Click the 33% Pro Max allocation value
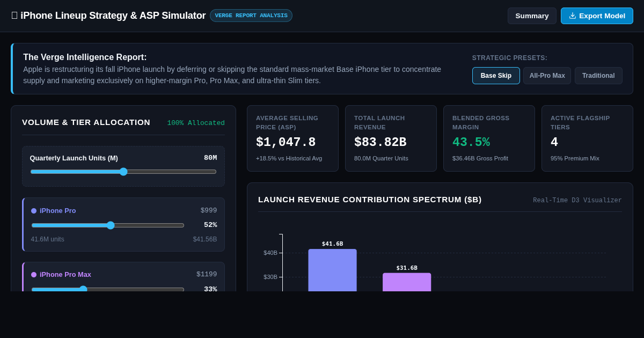 pos(210,289)
